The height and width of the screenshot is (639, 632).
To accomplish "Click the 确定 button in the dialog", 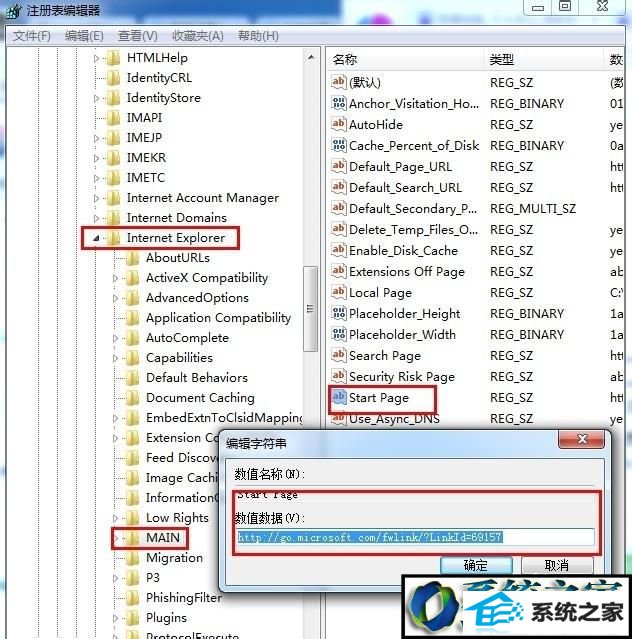I will tap(476, 565).
